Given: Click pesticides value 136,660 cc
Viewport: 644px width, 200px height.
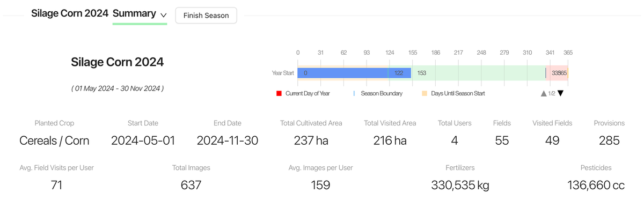Looking at the screenshot, I should coord(596,186).
